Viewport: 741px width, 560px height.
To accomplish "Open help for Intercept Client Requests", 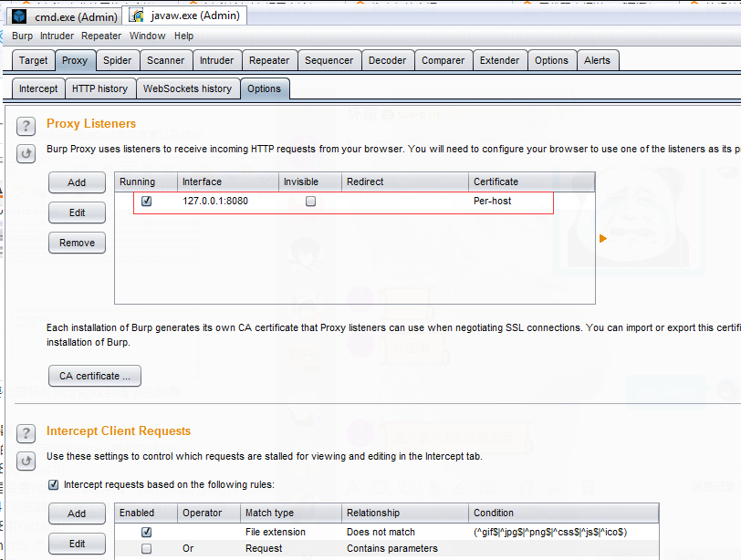I will click(x=26, y=433).
